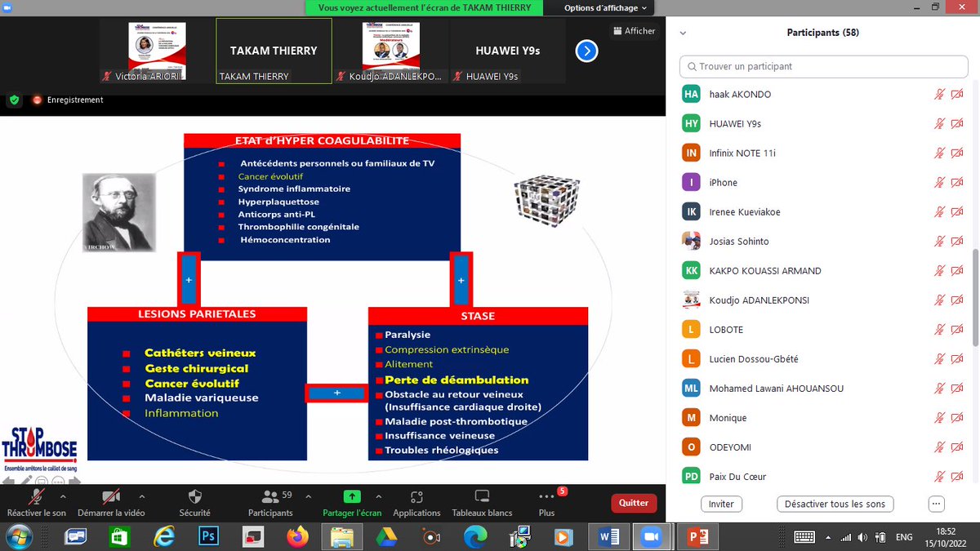Click green Partager l'écran button

tap(352, 503)
